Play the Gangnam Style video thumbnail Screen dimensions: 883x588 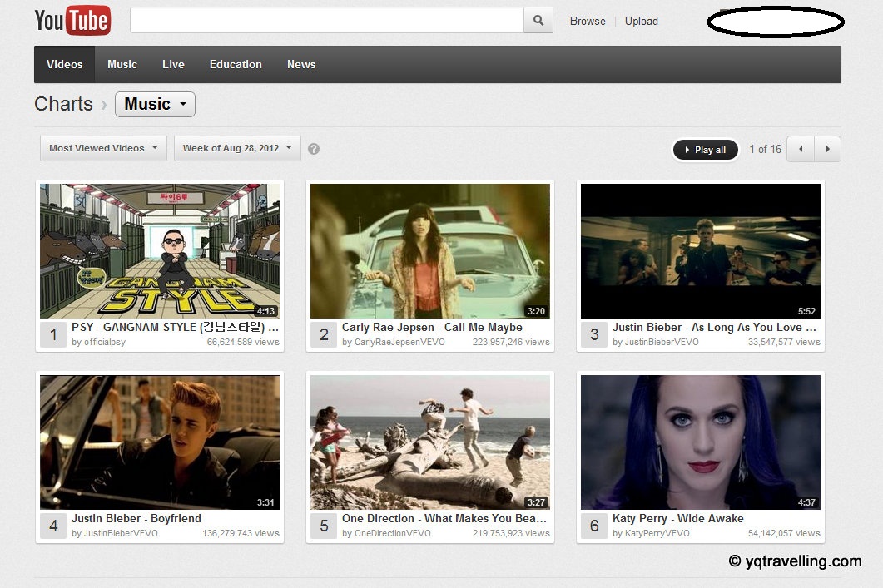pos(159,250)
